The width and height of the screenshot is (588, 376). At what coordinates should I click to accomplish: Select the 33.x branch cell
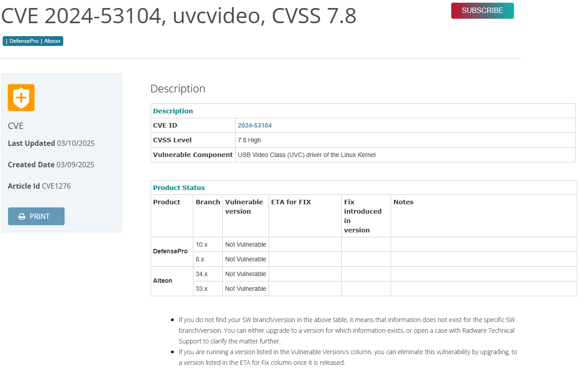pyautogui.click(x=208, y=289)
